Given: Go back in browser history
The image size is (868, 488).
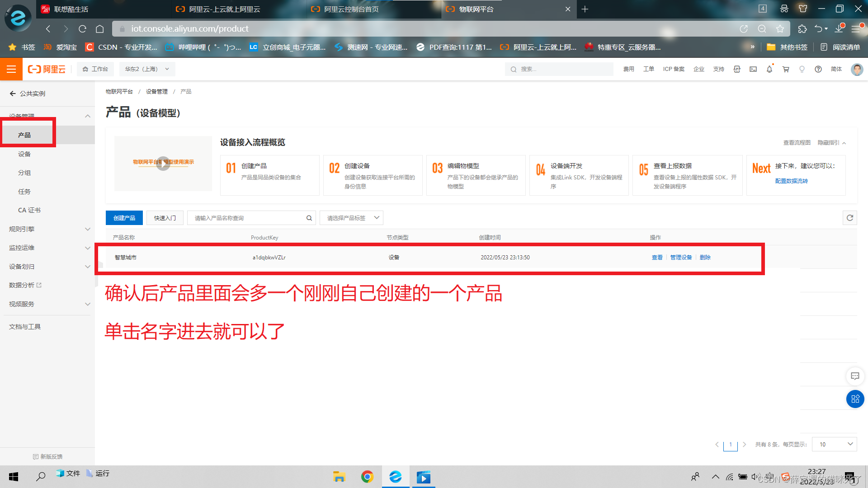Looking at the screenshot, I should coord(48,29).
